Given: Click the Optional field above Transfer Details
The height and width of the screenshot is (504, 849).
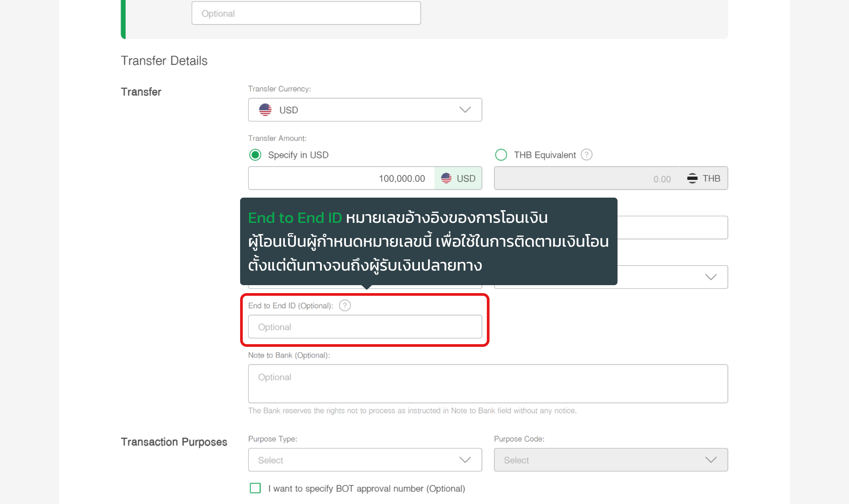Looking at the screenshot, I should [x=306, y=13].
